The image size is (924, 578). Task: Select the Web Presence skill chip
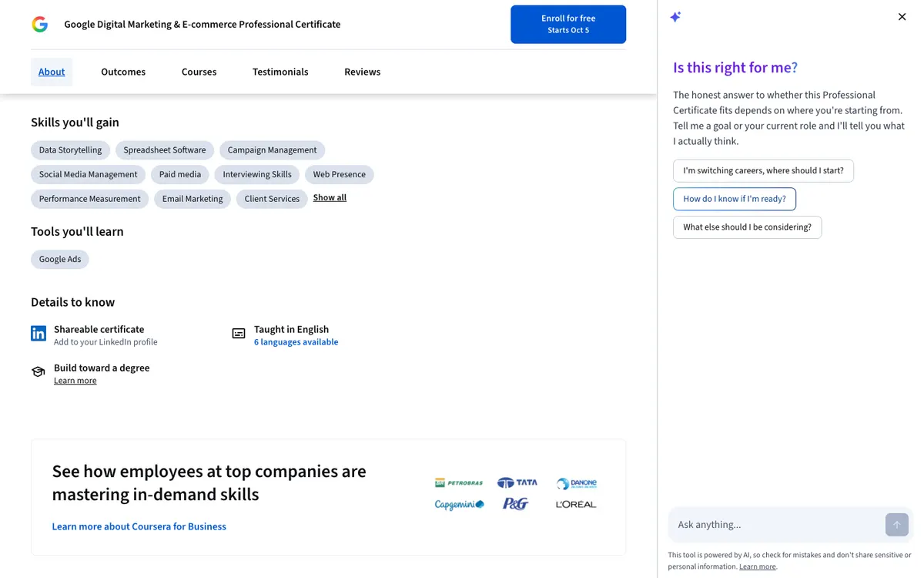(339, 174)
